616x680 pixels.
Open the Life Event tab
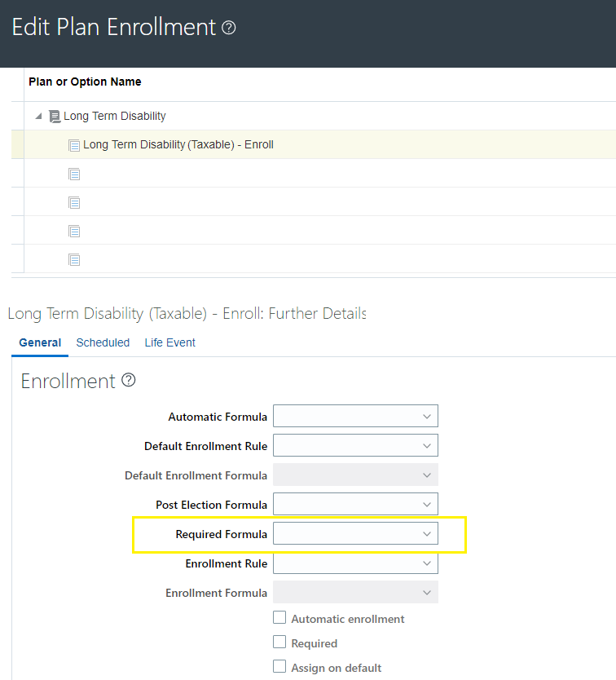[169, 342]
